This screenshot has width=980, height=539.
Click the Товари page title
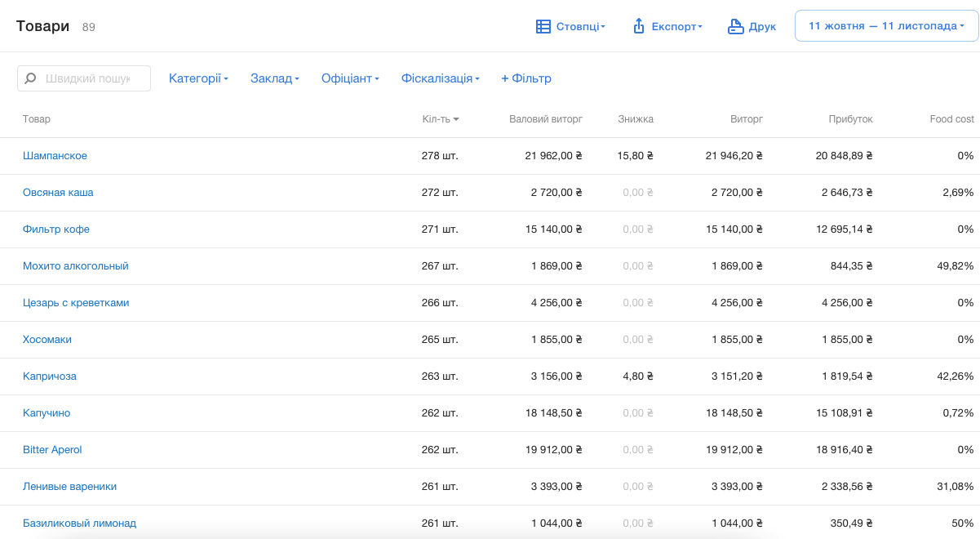point(42,26)
